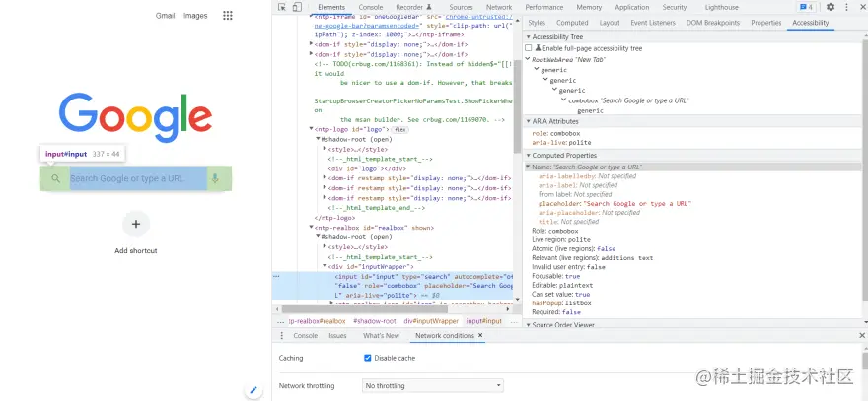Open the Event Listeners sidebar tab
This screenshot has width=868, height=401.
652,22
